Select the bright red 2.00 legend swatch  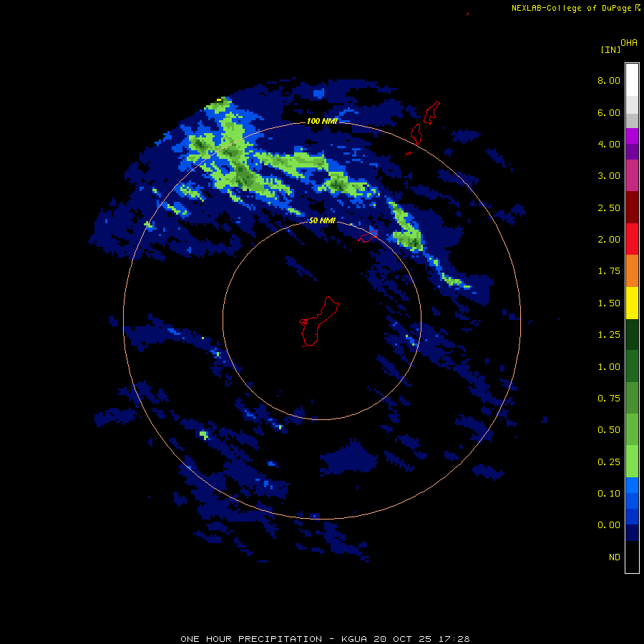point(632,239)
